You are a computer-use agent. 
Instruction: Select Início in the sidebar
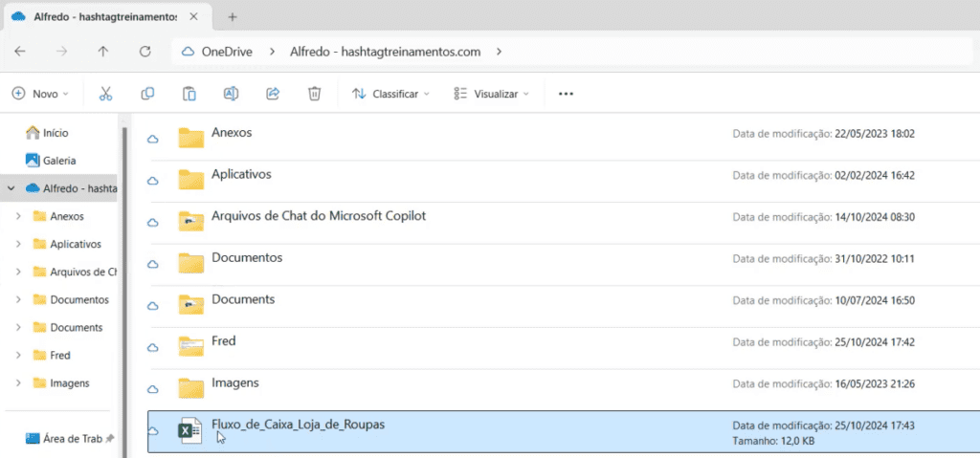click(x=47, y=133)
